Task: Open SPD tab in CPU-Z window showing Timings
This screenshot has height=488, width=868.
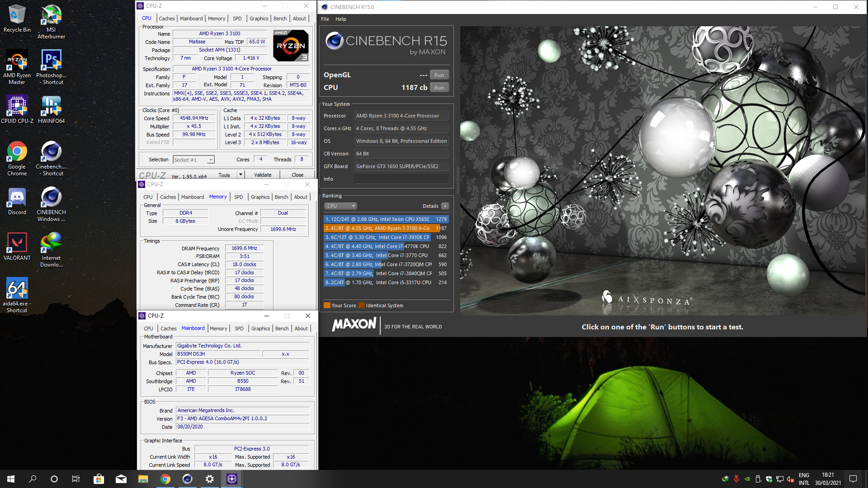Action: (239, 197)
